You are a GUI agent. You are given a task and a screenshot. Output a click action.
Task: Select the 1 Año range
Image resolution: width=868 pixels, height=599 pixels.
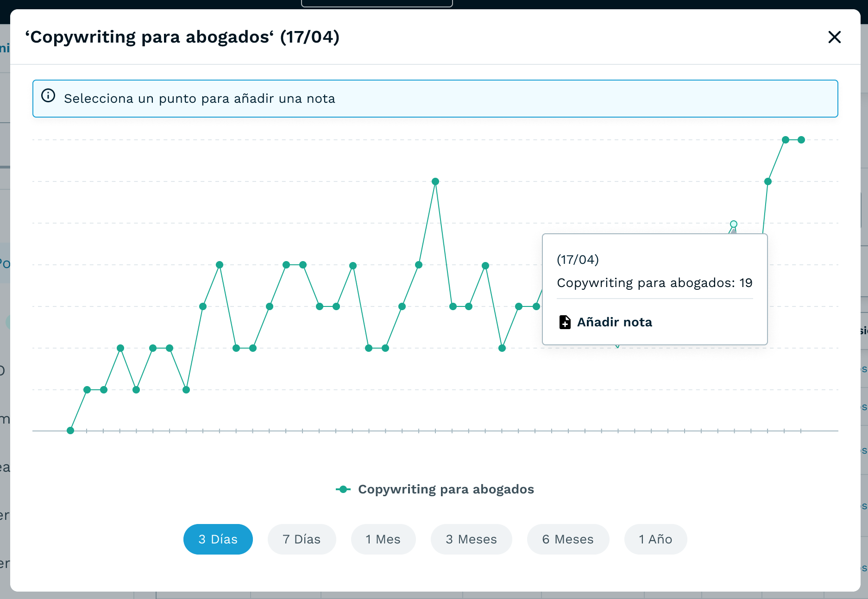[655, 539]
